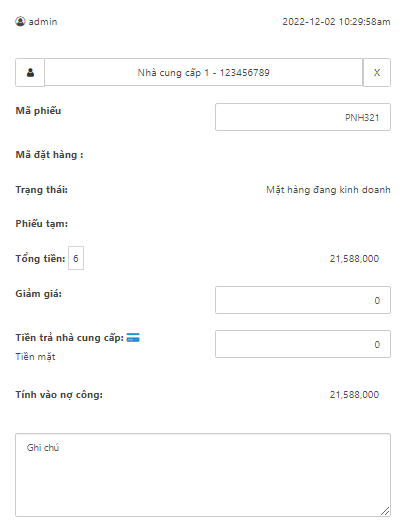Viewport: 403px width, 527px height.
Task: Click the Tiền mặt payment method label
Action: point(35,357)
